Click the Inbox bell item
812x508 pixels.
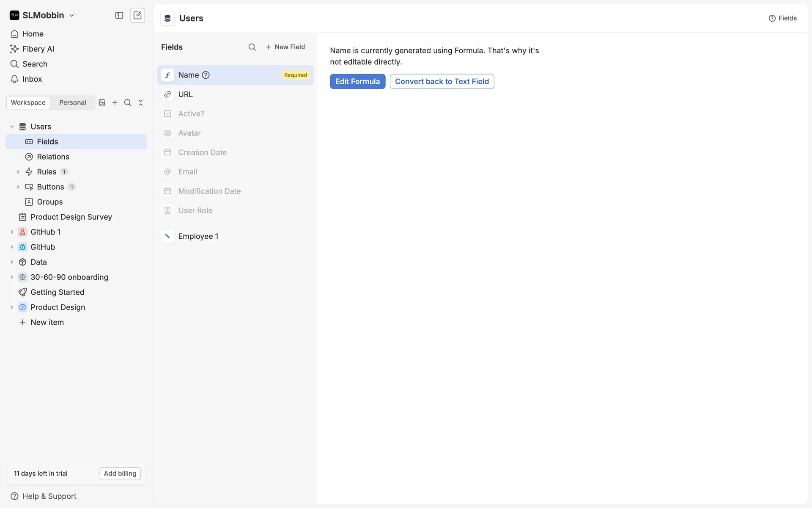[x=32, y=79]
